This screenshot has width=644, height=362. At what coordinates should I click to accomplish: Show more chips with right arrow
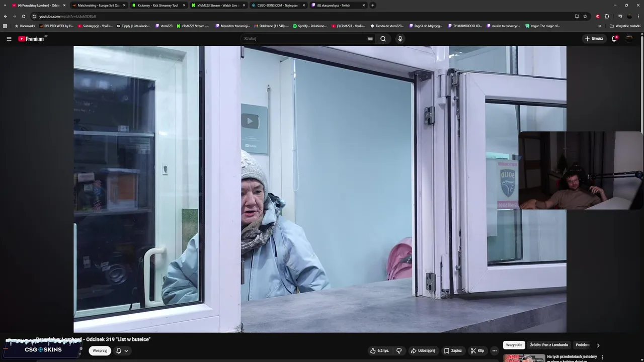click(x=598, y=345)
